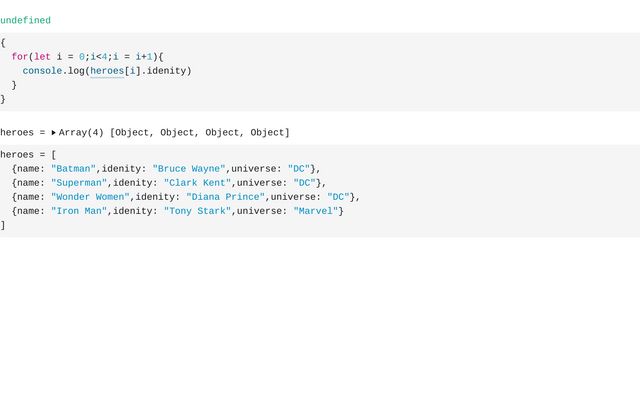Click the "Marvel" universe string
The width and height of the screenshot is (640, 400).
315,211
